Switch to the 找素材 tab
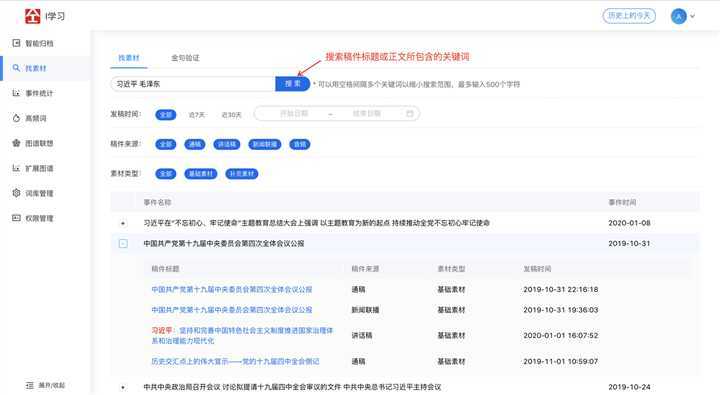 coord(129,58)
